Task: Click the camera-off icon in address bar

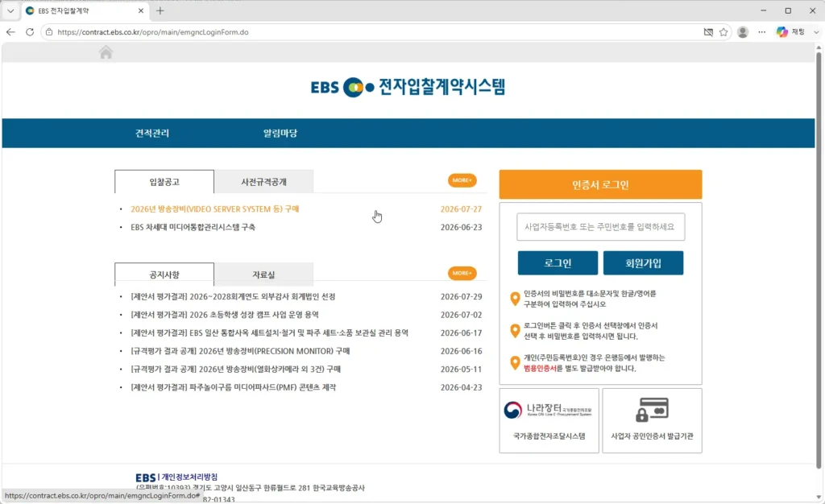Action: tap(708, 32)
